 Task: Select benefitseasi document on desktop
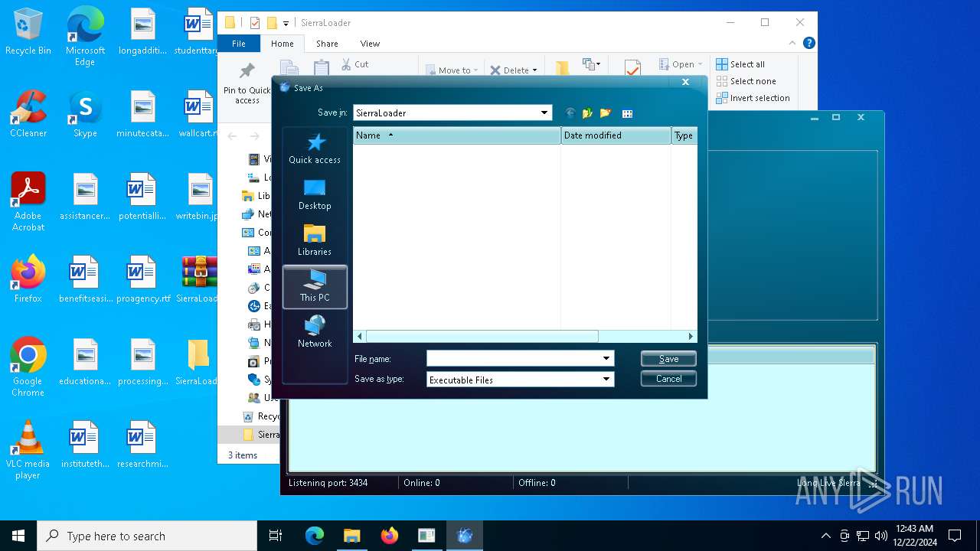click(x=85, y=279)
